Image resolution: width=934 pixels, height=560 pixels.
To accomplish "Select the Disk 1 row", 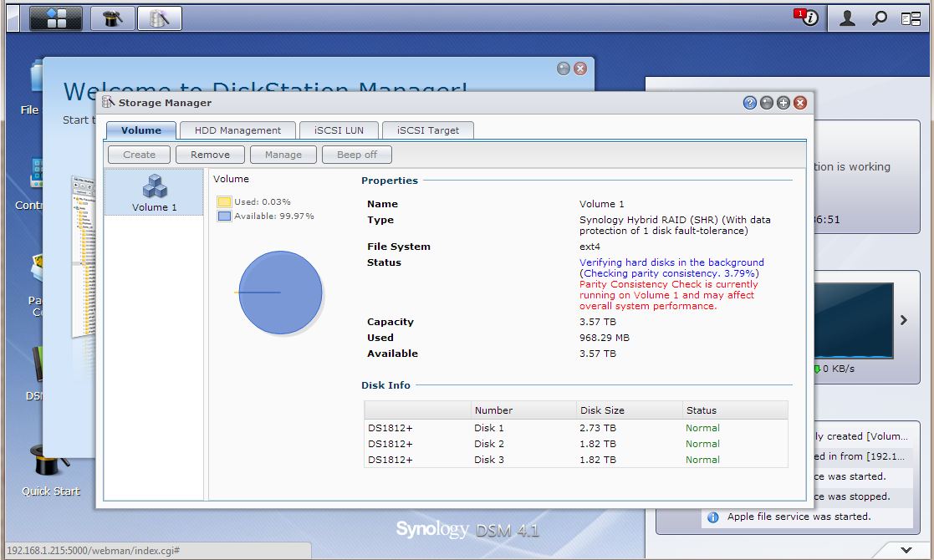I will click(576, 428).
